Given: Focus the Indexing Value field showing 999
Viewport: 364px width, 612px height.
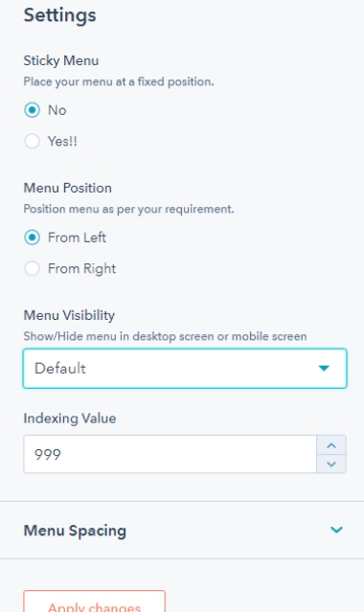Looking at the screenshot, I should [170, 454].
